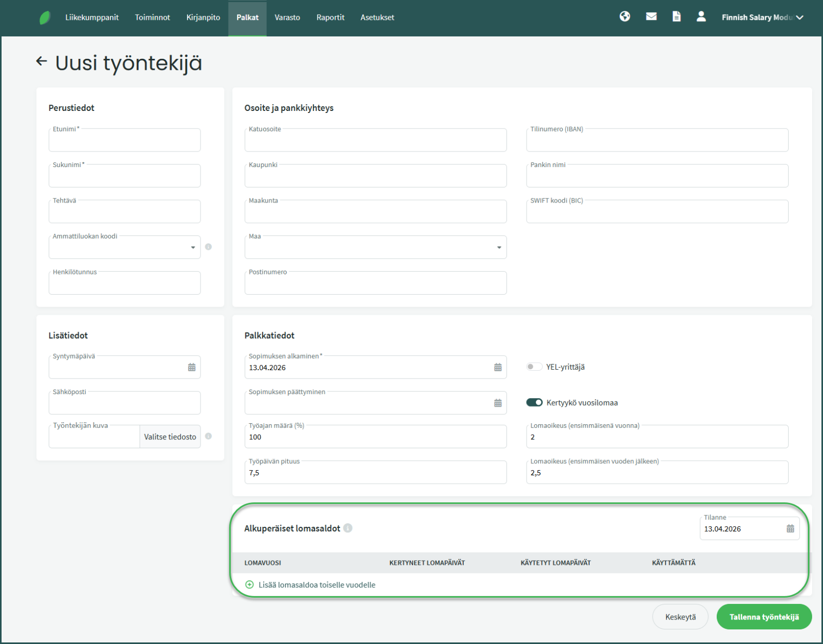The width and height of the screenshot is (823, 644).
Task: Disable the Kertyykö vuosilomaa toggle
Action: coord(534,402)
